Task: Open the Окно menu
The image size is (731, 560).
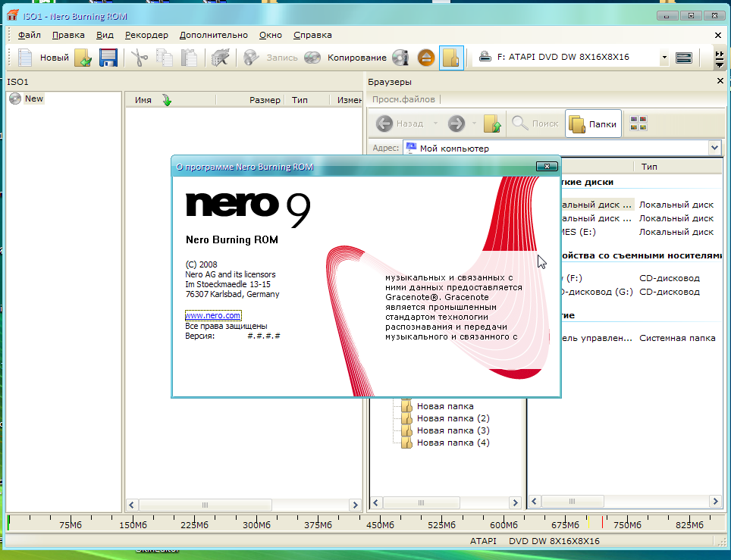Action: (x=271, y=35)
